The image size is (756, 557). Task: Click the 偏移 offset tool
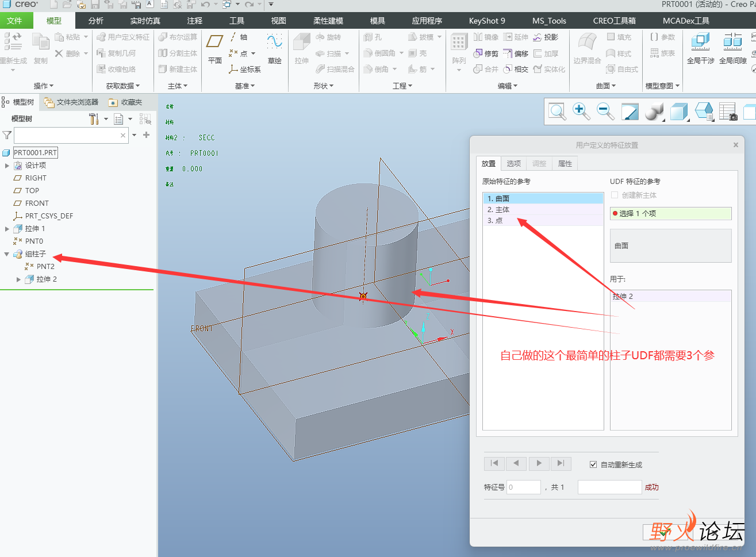(516, 53)
